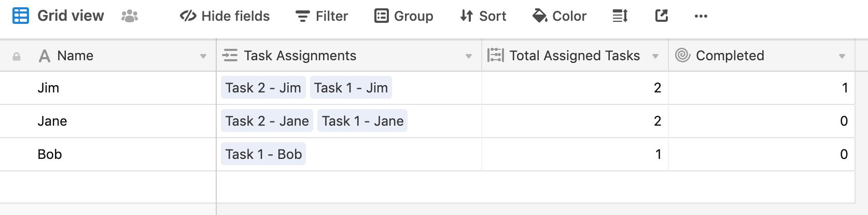Click the count icon beside Total Assigned Tasks
Viewport: 868px width, 215px height.
coord(495,56)
